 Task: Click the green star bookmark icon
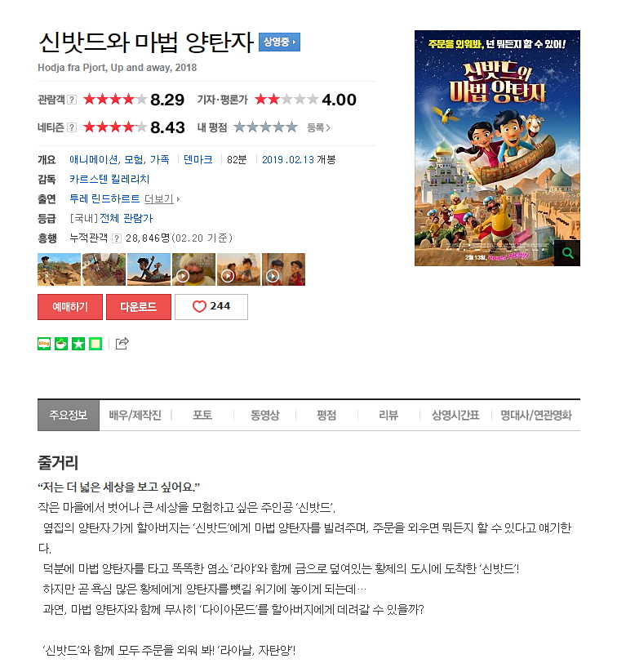tap(78, 344)
